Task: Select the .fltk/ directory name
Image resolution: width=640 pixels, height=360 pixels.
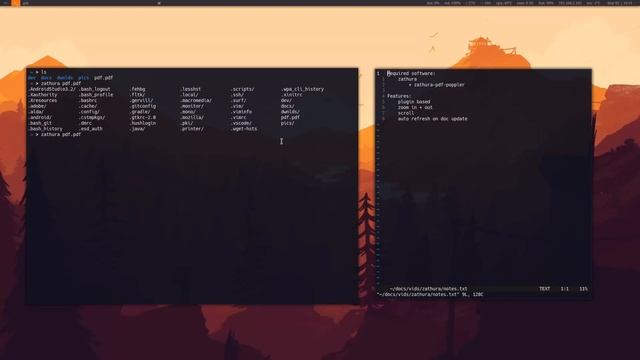Action: [138, 95]
